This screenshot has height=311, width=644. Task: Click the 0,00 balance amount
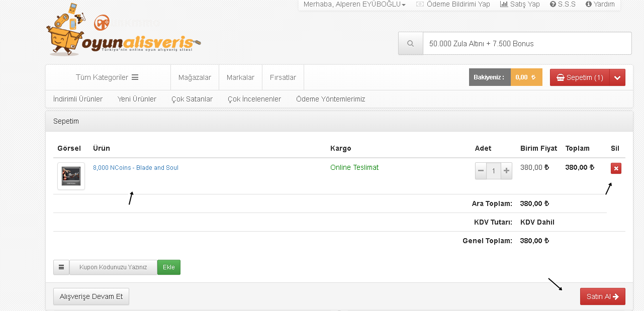tap(526, 77)
